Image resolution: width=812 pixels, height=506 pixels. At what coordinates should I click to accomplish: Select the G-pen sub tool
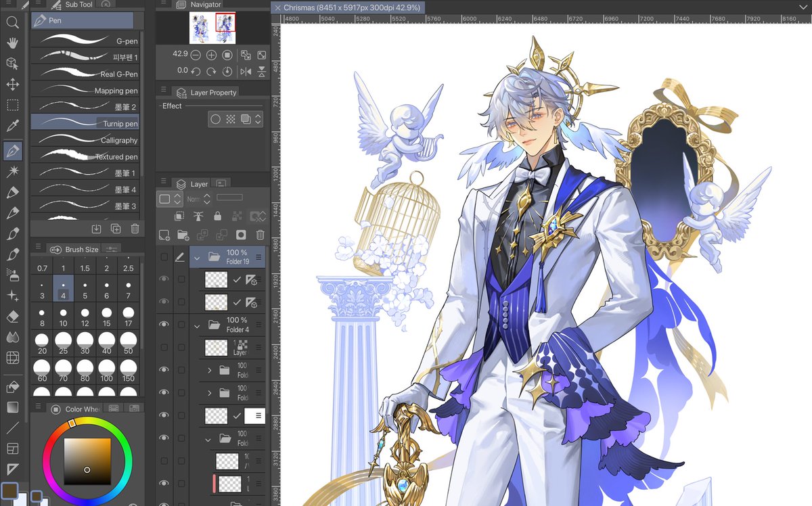point(86,41)
